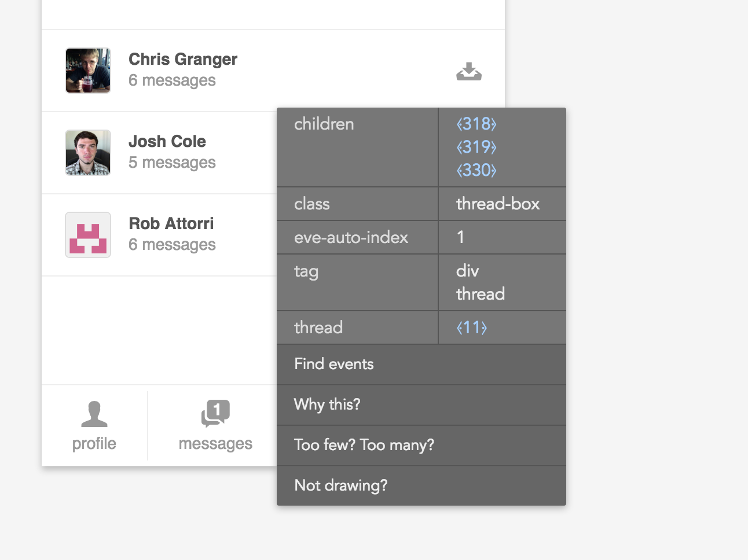Open the child record link 330
This screenshot has height=560, width=748.
[x=476, y=170]
